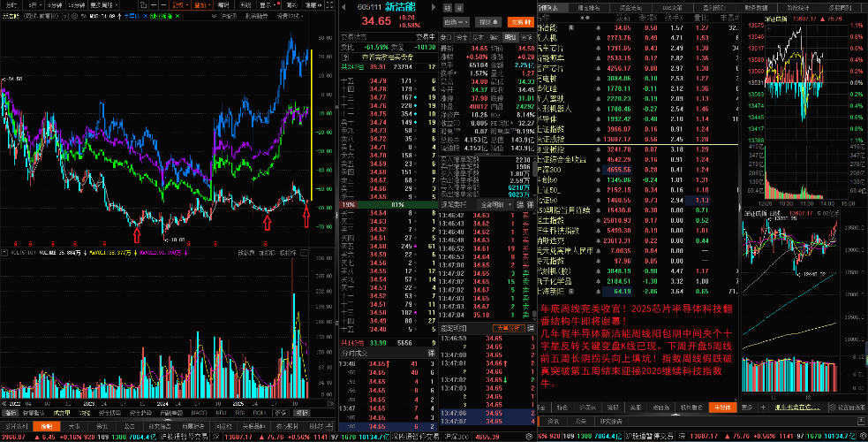Remove the blue 半导体 overlay line
Viewport: 868px width, 442px height.
(x=146, y=16)
